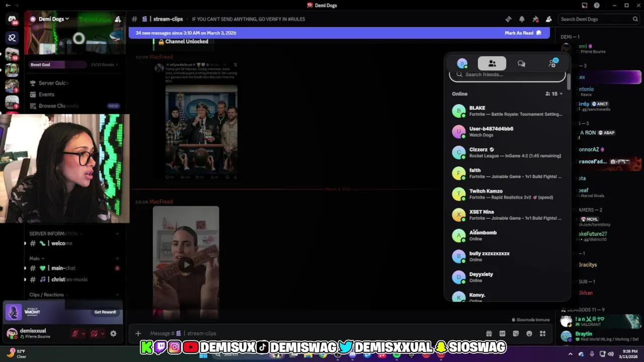Click Get Reward! button
This screenshot has height=362, width=644.
click(105, 312)
